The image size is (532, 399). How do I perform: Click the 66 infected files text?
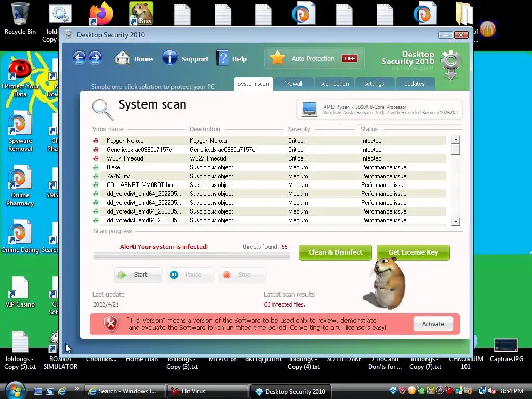coord(284,304)
